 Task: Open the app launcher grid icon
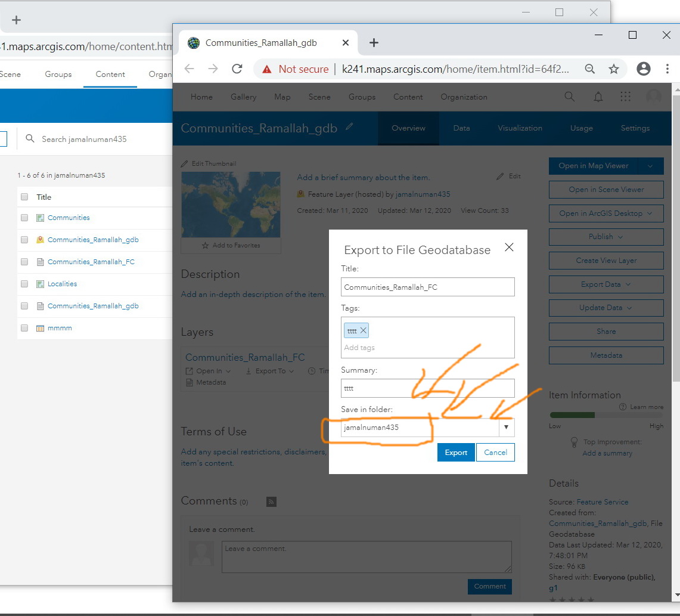pyautogui.click(x=625, y=97)
